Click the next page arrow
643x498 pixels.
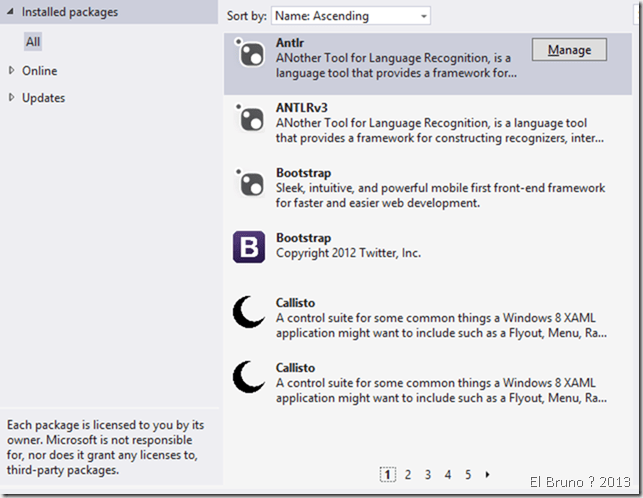coord(487,474)
